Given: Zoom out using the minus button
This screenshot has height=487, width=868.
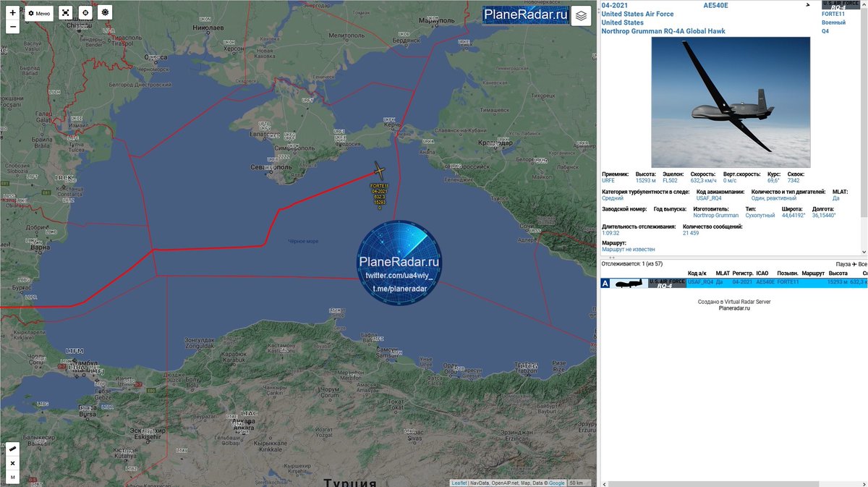Looking at the screenshot, I should 12,27.
